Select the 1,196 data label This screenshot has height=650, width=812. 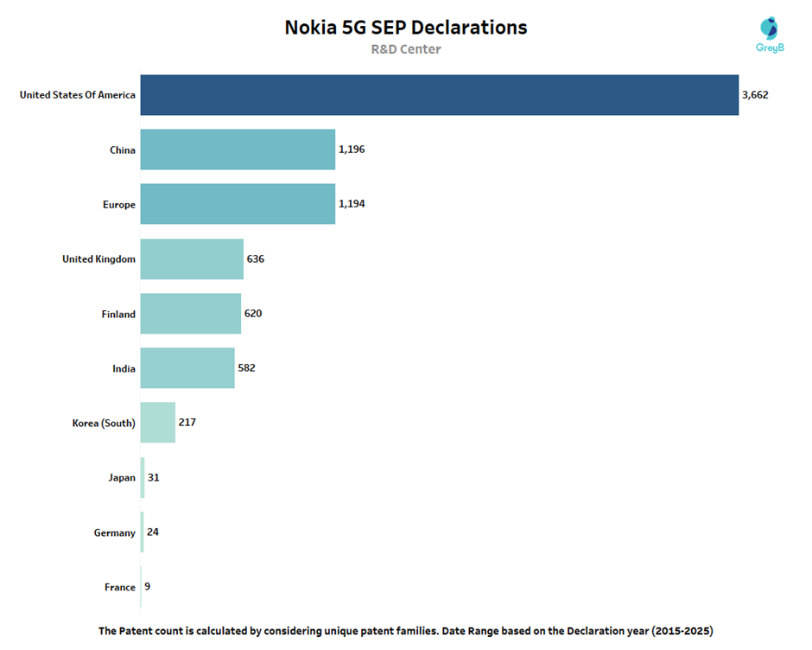coord(352,150)
